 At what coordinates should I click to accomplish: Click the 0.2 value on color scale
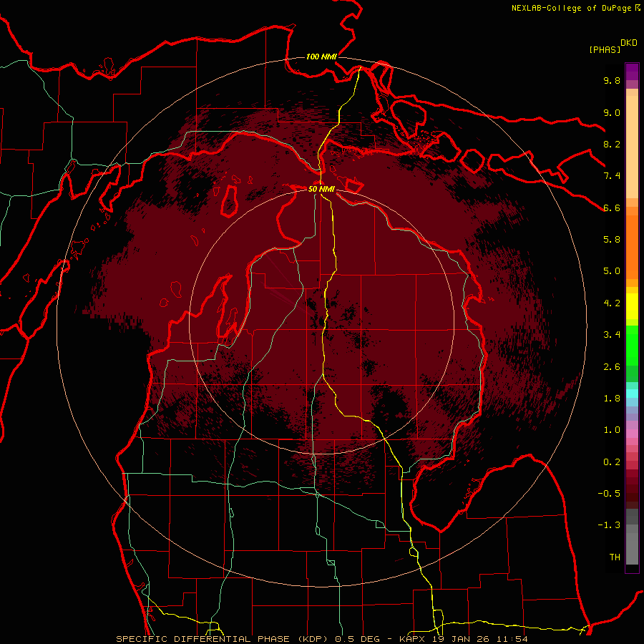(x=612, y=462)
